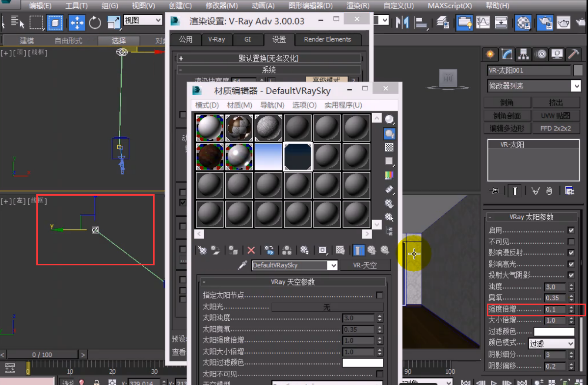
Task: Click the Mirror tool icon
Action: point(402,22)
